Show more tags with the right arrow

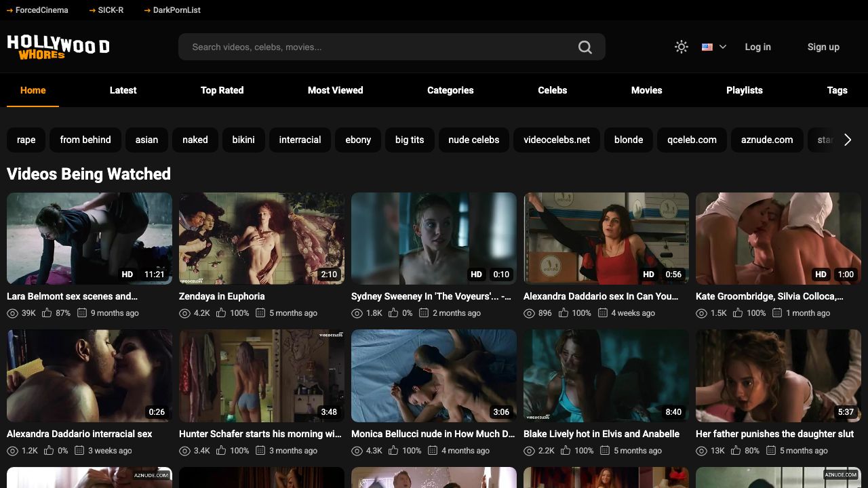coord(848,140)
